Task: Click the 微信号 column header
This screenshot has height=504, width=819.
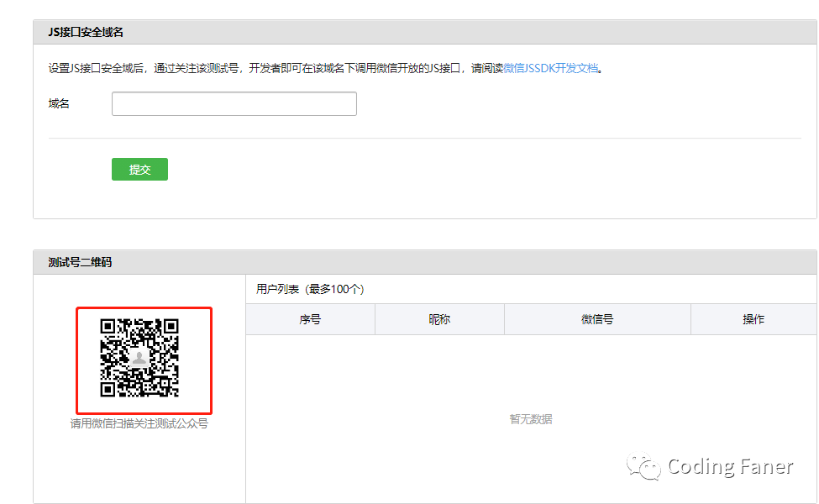Action: pyautogui.click(x=597, y=319)
